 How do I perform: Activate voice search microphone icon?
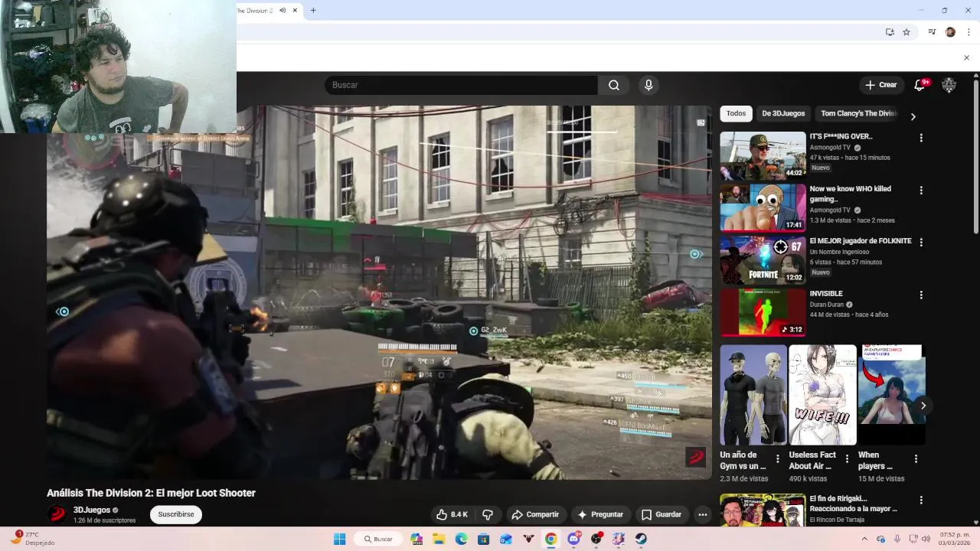[x=648, y=85]
